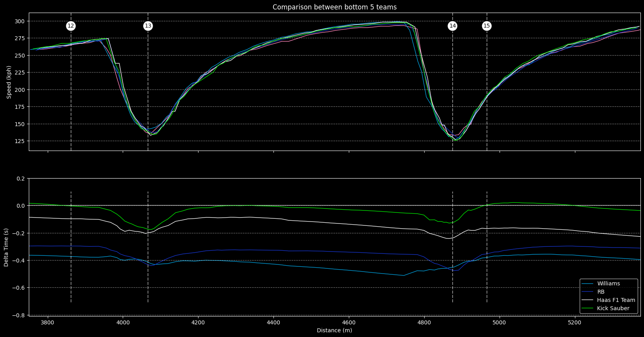Select the 150 tick on the speed axis
This screenshot has width=644, height=337.
[20, 124]
